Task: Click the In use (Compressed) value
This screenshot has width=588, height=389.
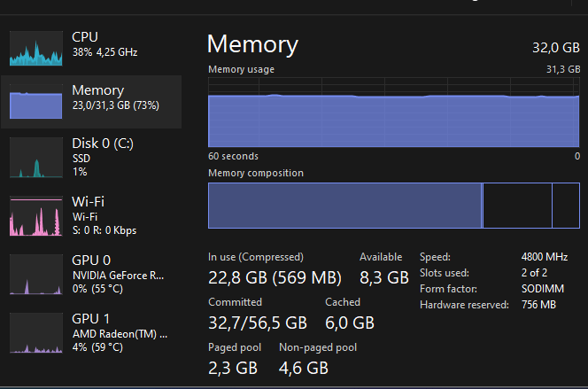Action: (275, 278)
